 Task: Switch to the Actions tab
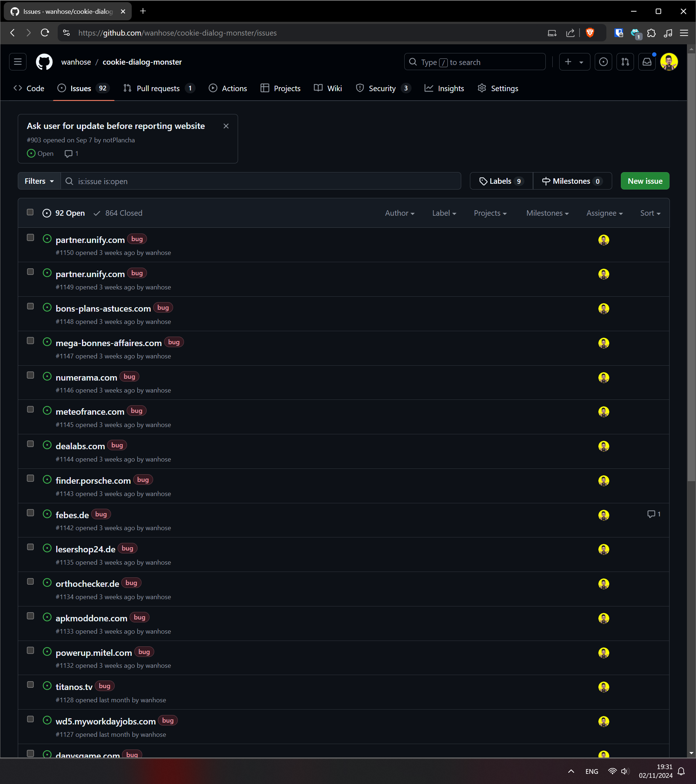[228, 88]
